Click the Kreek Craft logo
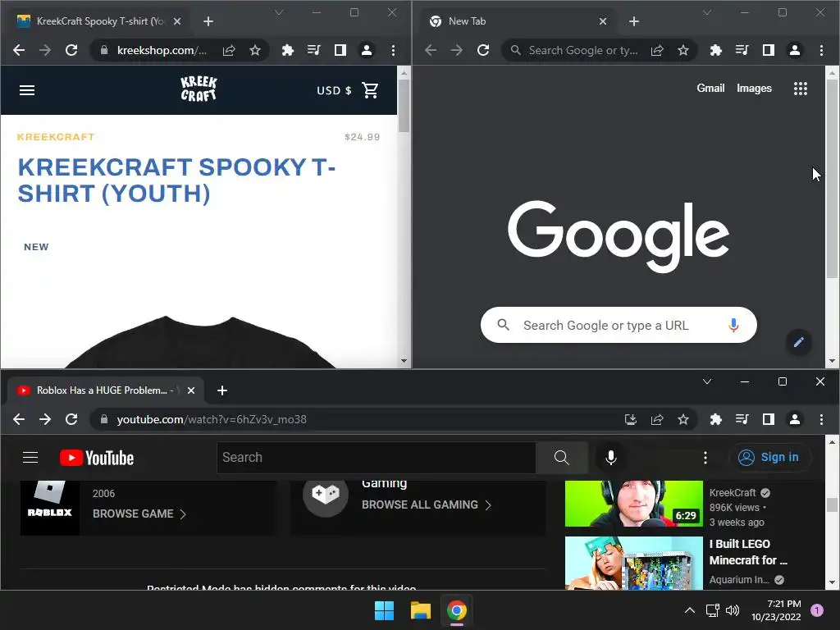840x630 pixels. (199, 89)
